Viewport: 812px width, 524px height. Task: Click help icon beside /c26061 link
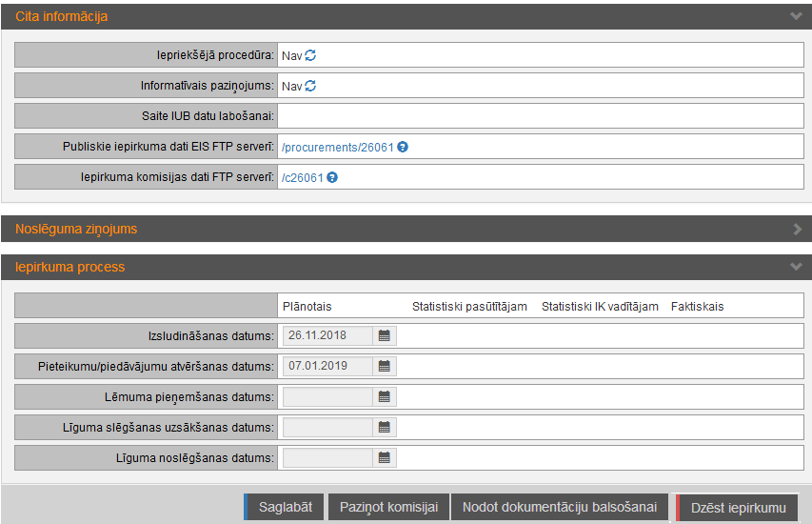tap(332, 177)
